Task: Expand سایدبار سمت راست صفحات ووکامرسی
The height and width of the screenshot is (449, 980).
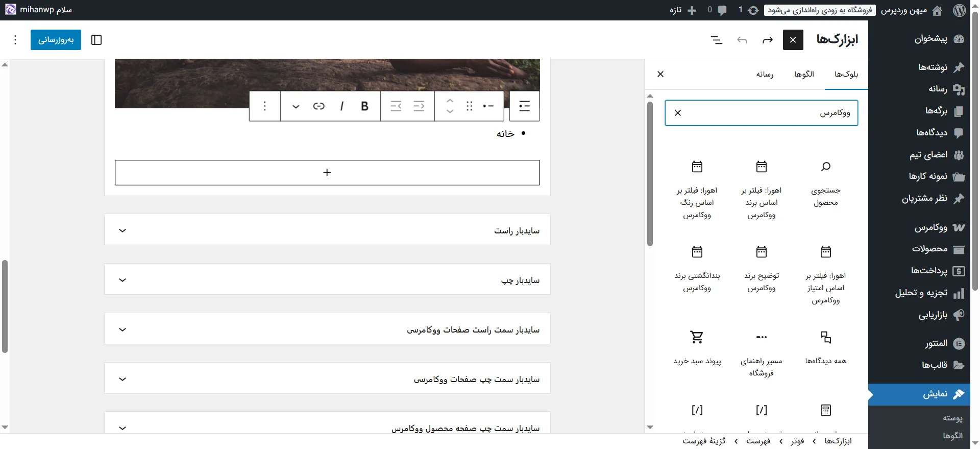Action: pyautogui.click(x=327, y=329)
